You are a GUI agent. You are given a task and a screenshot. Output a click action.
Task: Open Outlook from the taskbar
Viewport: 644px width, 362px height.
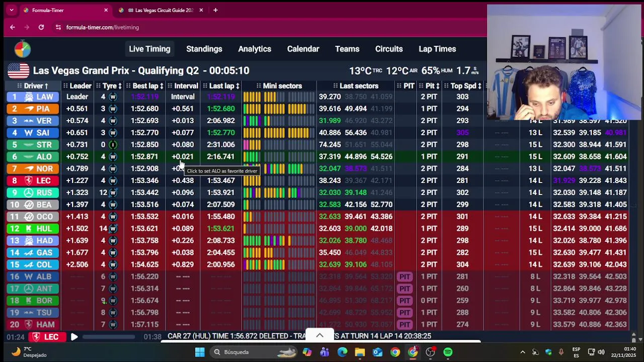tap(377, 352)
